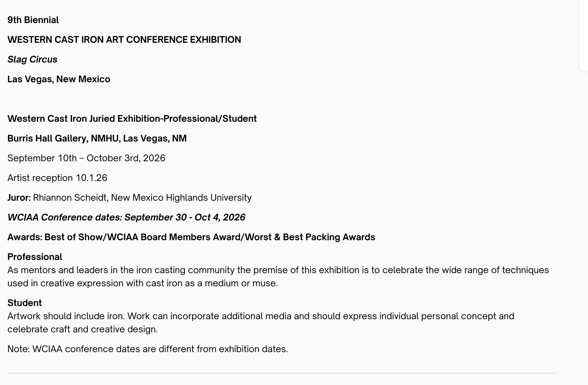Screen dimensions: 588x385
Task: Select the 'WESTERN CAST IRON ART CONFERENCE EXHIBITION' title
Action: [x=124, y=40]
